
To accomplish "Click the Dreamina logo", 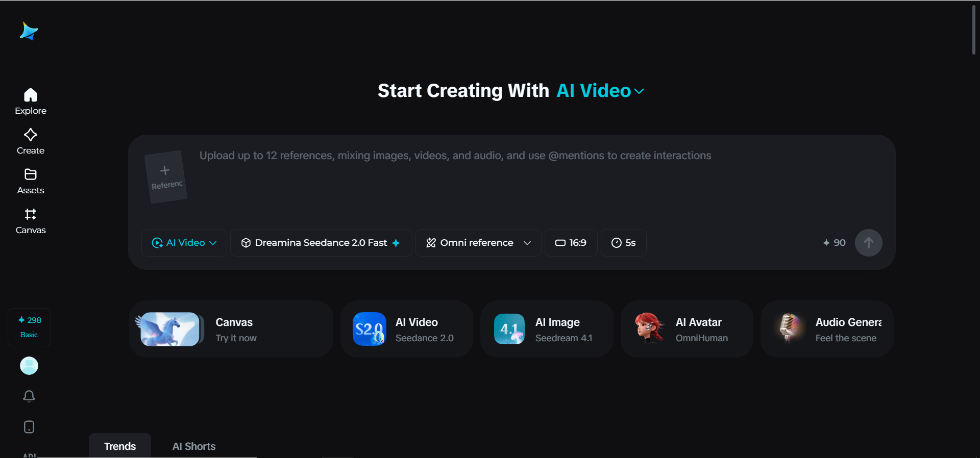I will click(x=29, y=31).
